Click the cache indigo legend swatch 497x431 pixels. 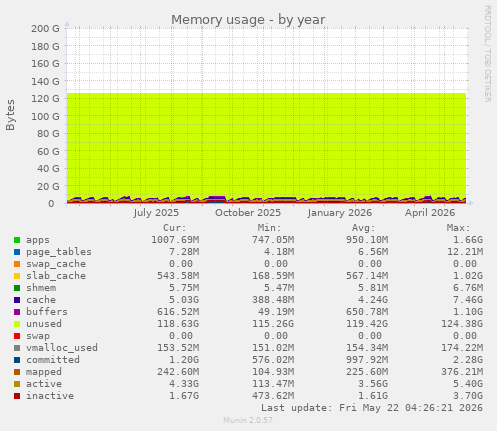(x=17, y=300)
